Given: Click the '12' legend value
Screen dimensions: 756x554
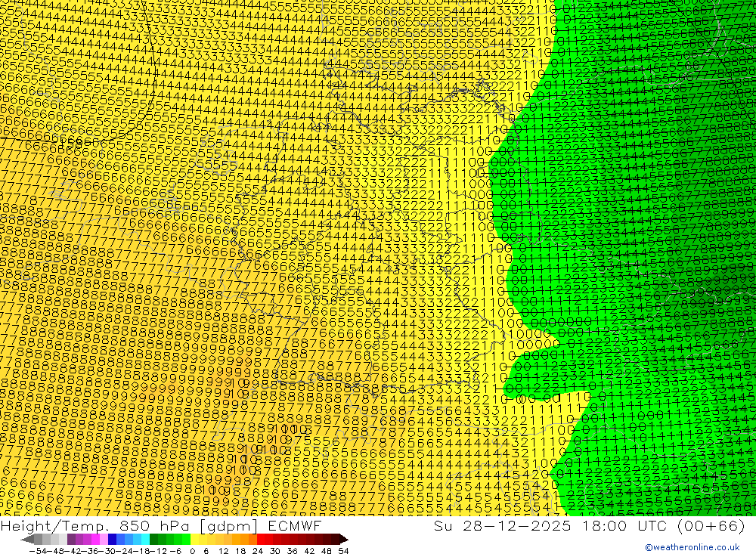Looking at the screenshot, I should coord(224,551).
